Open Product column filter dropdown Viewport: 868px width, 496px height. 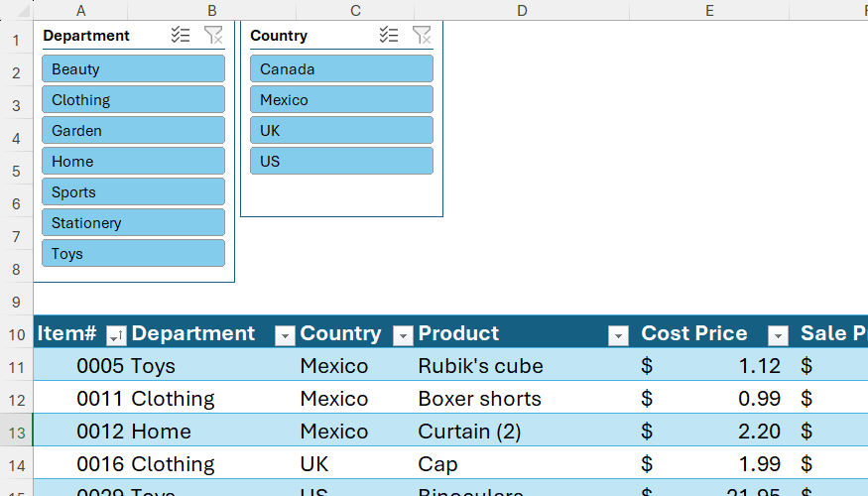tap(618, 335)
